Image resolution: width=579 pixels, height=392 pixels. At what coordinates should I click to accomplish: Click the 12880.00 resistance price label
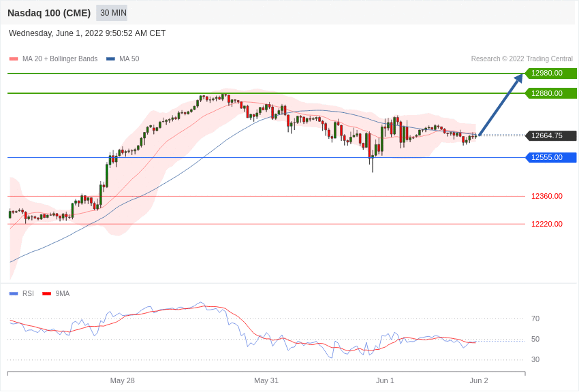[551, 93]
